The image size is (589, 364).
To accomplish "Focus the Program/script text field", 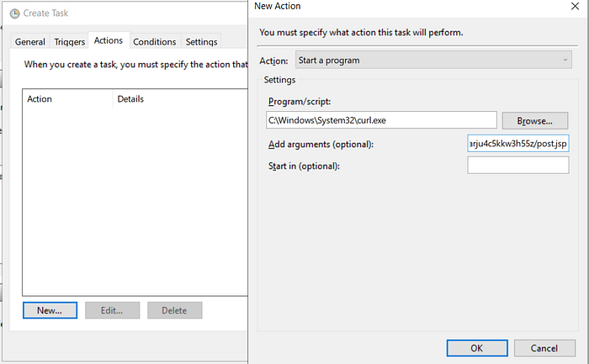I will click(x=381, y=120).
